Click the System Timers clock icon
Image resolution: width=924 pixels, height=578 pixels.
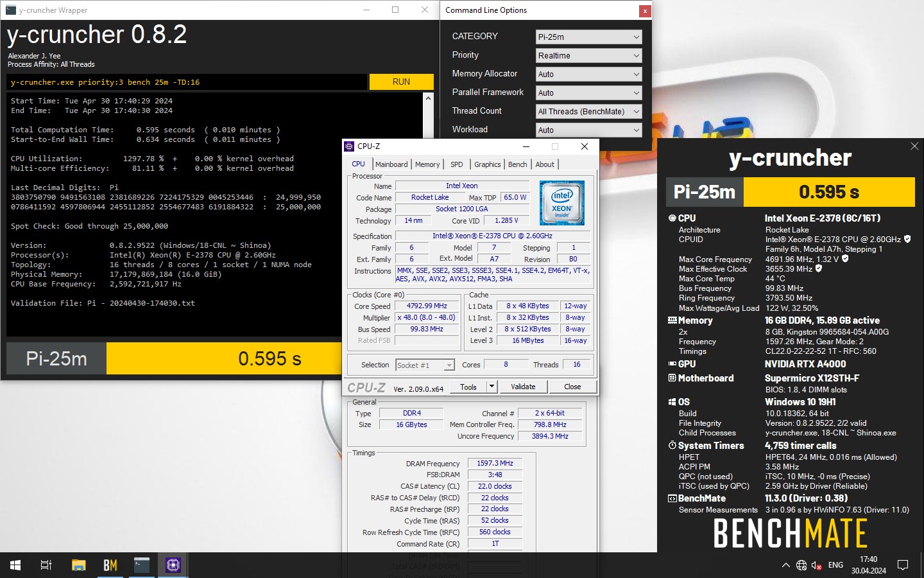[x=672, y=445]
